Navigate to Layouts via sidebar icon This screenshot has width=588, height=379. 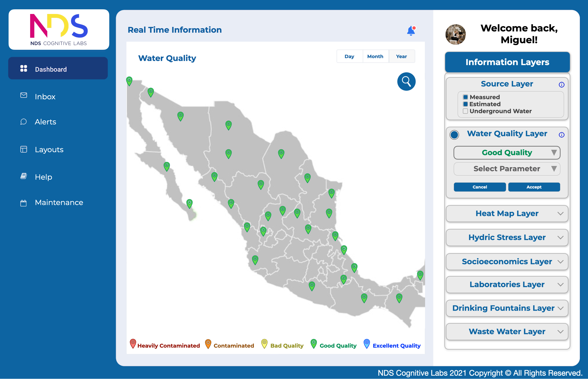(23, 149)
